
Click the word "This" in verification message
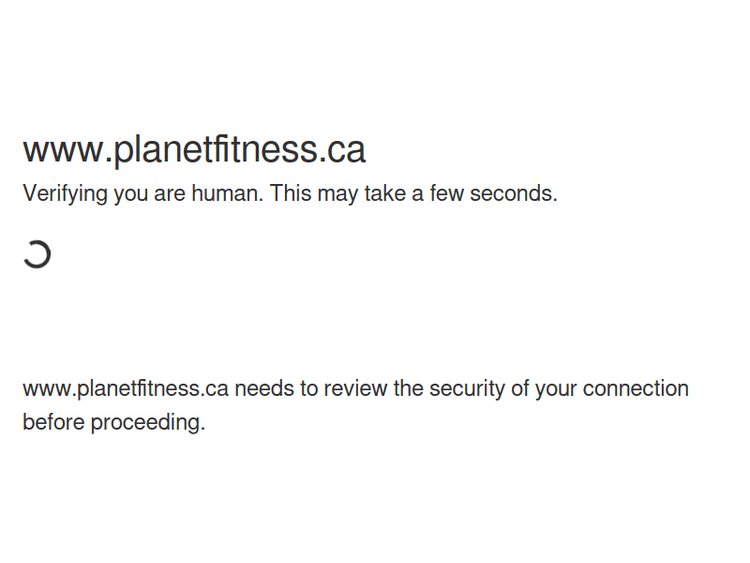(x=291, y=194)
